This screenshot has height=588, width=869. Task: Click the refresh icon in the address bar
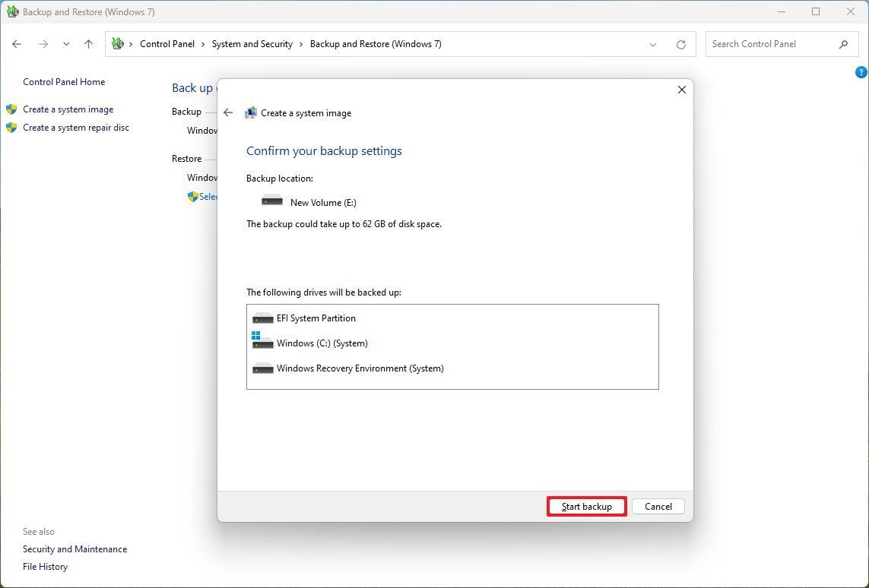click(x=680, y=44)
